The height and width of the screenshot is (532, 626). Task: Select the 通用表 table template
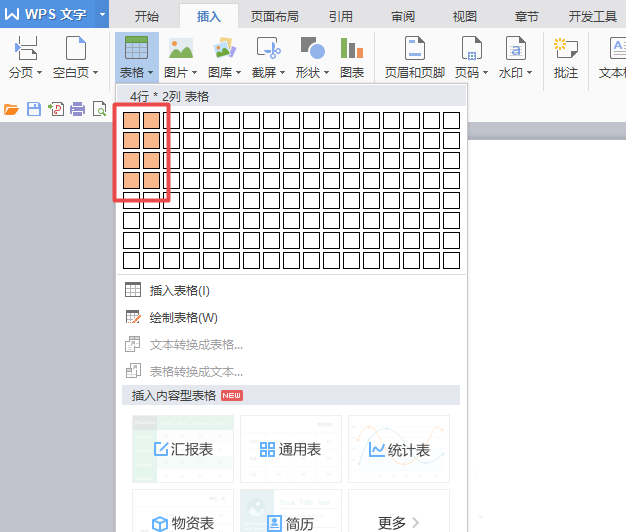pyautogui.click(x=291, y=449)
